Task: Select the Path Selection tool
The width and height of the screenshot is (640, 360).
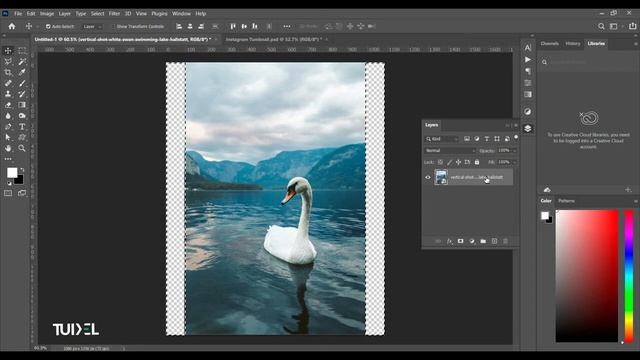Action: tap(8, 138)
